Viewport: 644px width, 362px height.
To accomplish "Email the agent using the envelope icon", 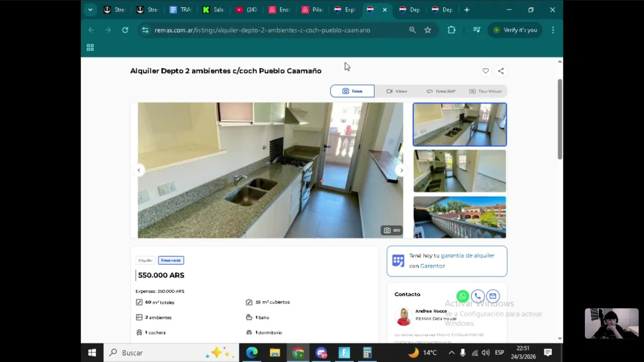I will pyautogui.click(x=493, y=296).
